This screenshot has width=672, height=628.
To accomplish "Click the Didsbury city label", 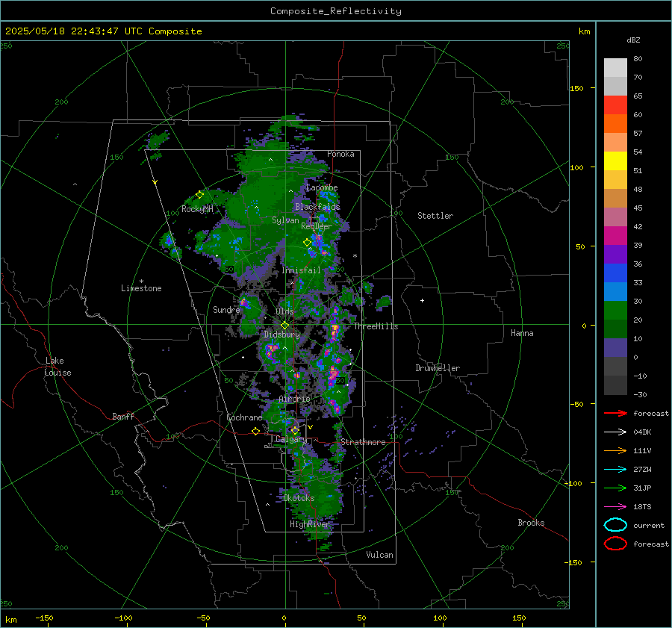I will [x=281, y=335].
